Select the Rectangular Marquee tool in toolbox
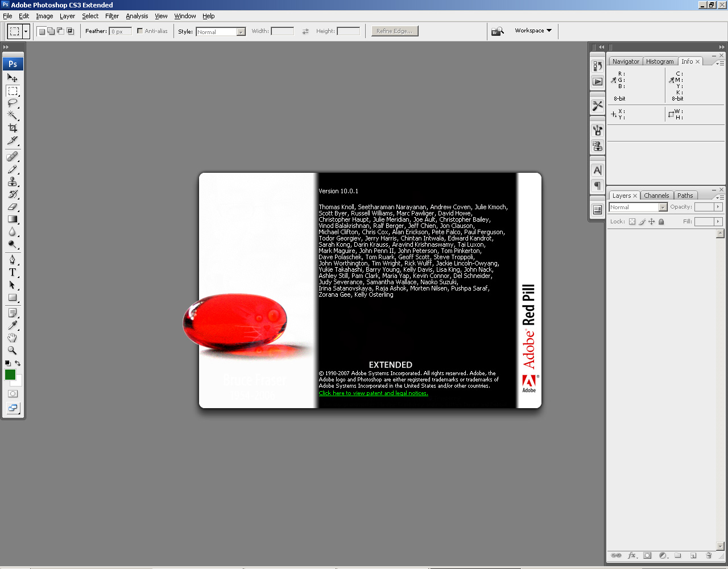 13,91
